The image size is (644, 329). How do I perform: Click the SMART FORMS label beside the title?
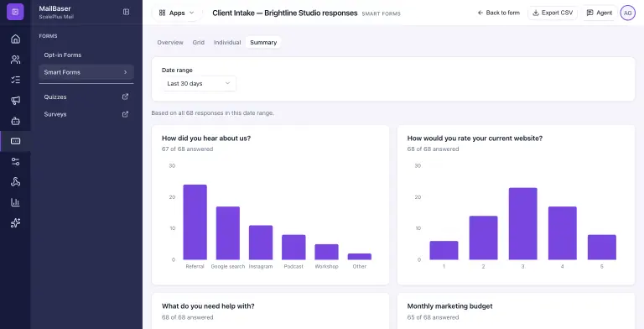pos(382,13)
